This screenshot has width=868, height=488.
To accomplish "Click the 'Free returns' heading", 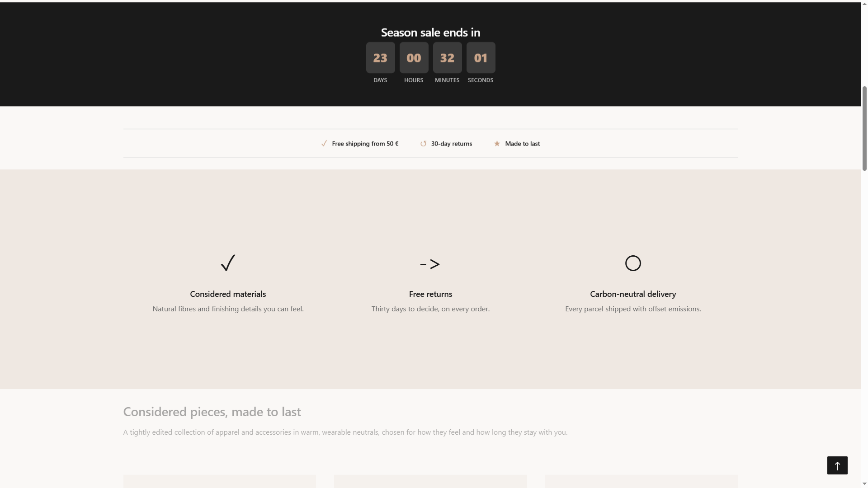I will (x=430, y=294).
